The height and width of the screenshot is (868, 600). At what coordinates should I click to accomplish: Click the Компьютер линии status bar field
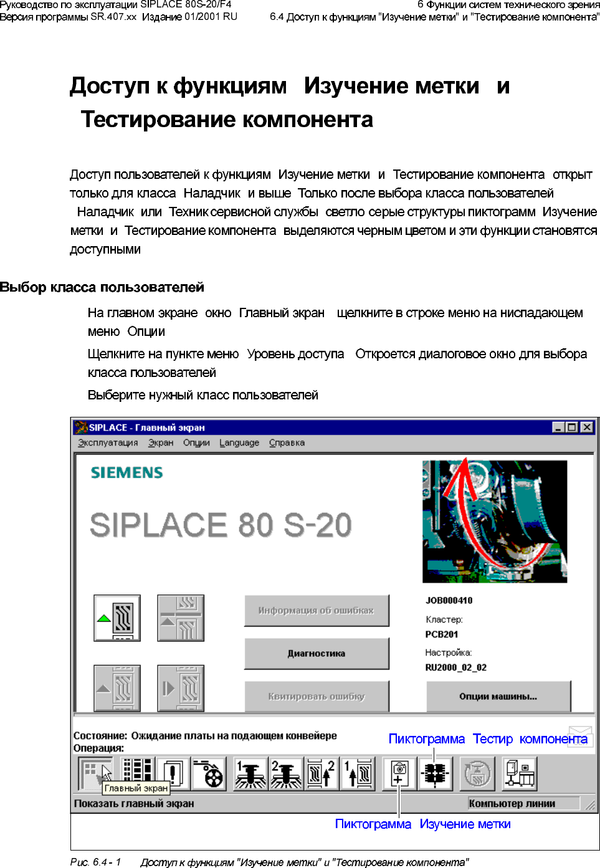coord(523,804)
